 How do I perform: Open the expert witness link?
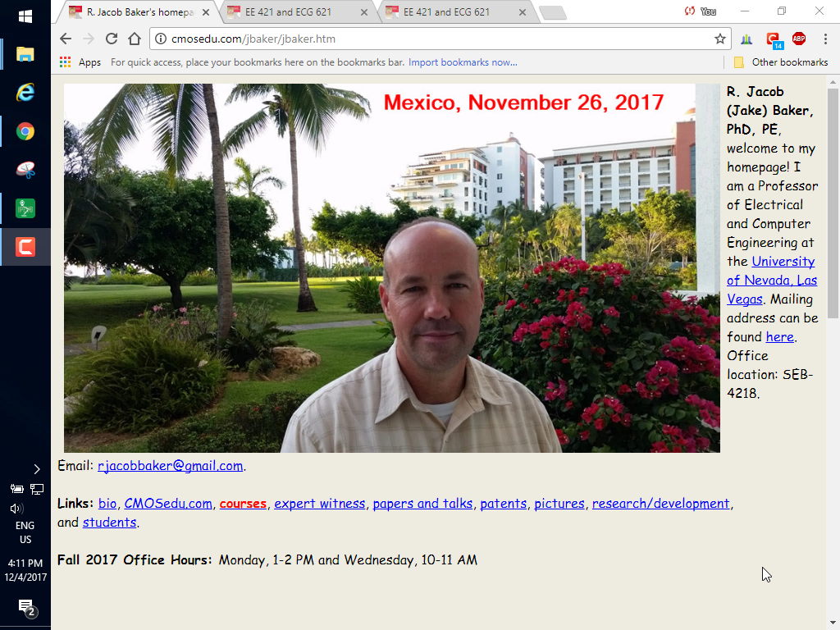pos(320,504)
